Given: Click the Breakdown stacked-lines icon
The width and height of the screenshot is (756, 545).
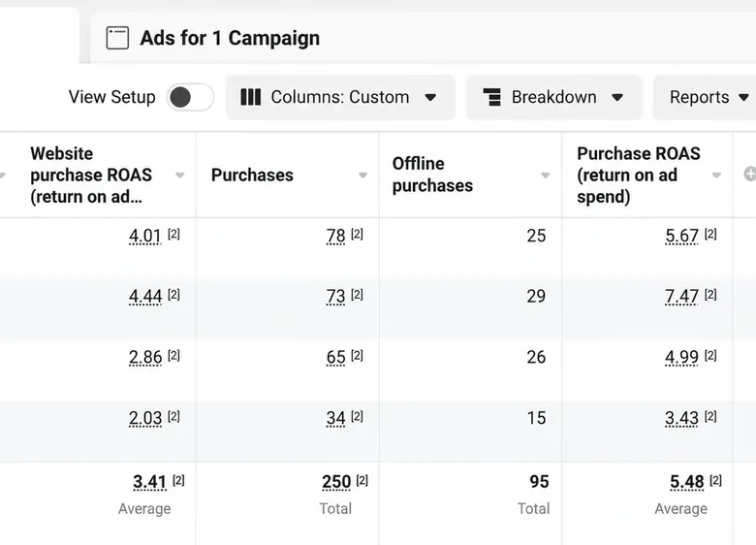Looking at the screenshot, I should point(492,97).
